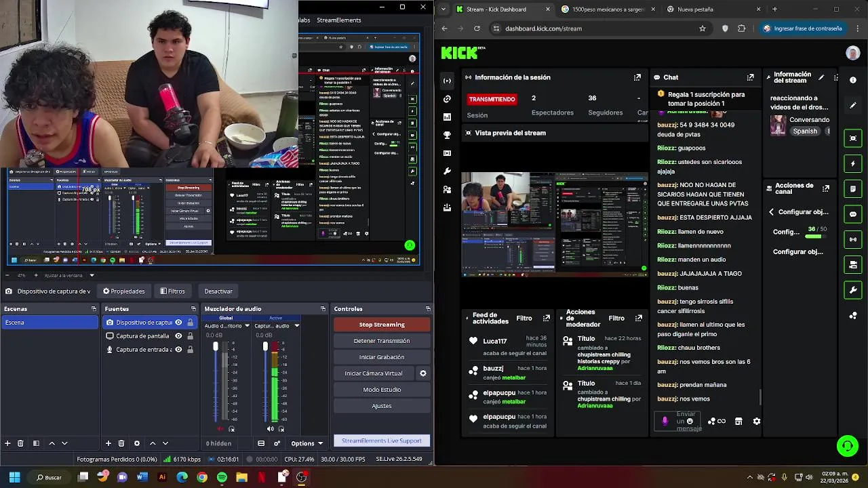Toggle visibility of Captura de entrada source

coord(178,350)
